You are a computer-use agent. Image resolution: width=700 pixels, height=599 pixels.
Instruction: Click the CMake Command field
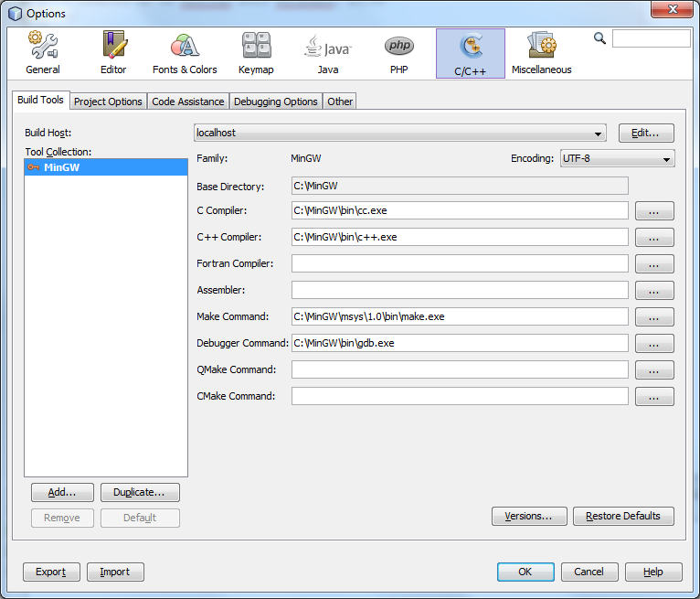click(460, 396)
